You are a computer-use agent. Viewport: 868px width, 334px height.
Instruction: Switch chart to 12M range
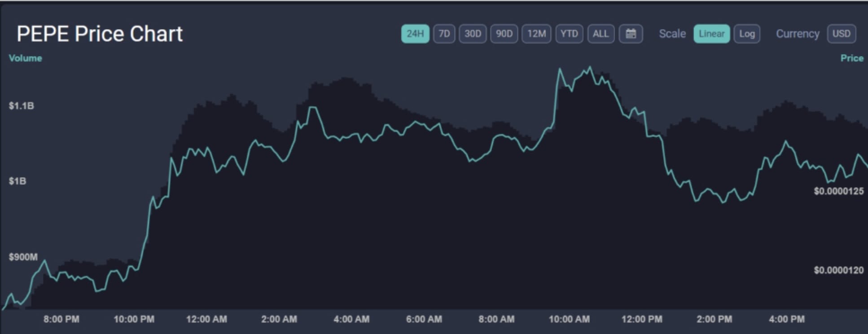point(536,34)
